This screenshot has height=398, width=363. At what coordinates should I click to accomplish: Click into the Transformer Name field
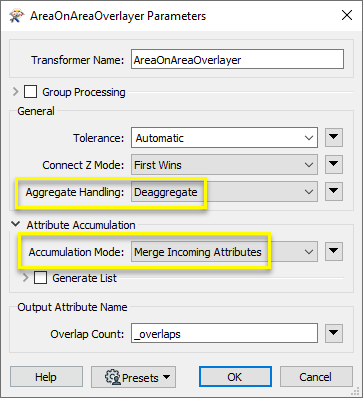(237, 59)
